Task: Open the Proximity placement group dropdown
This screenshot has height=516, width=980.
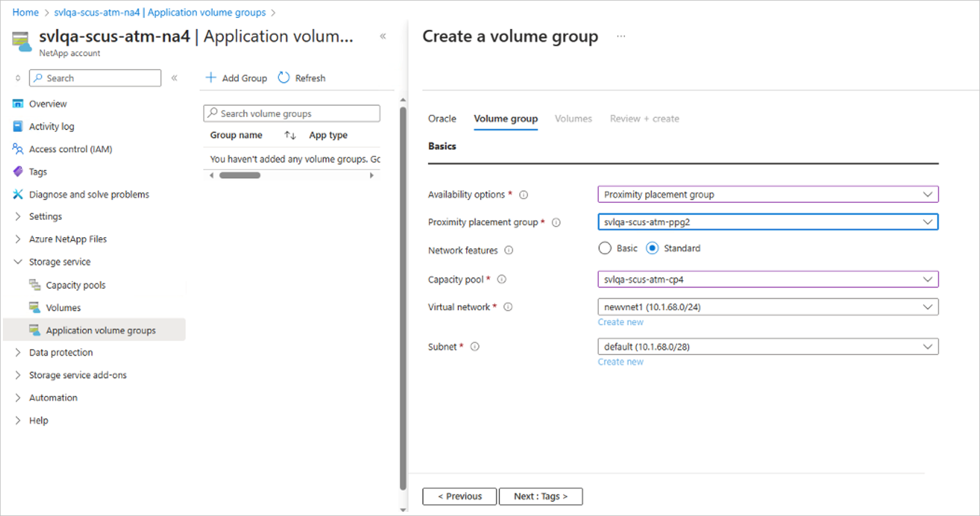Action: click(768, 222)
